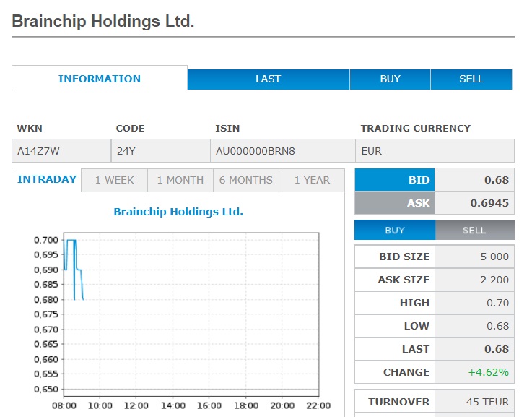Screen dimensions: 532x417
Task: Click the Brainchip Holdings Ltd. page heading
Action: 103,21
